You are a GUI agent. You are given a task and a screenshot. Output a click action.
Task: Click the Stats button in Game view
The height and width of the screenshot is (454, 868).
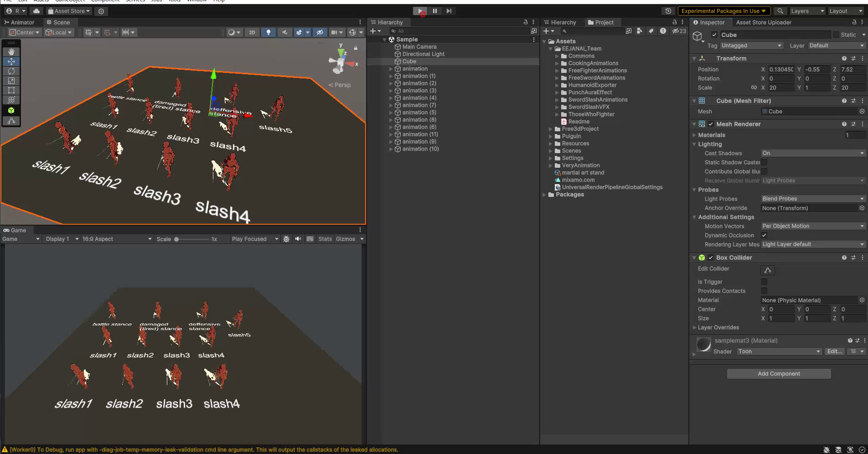(325, 239)
